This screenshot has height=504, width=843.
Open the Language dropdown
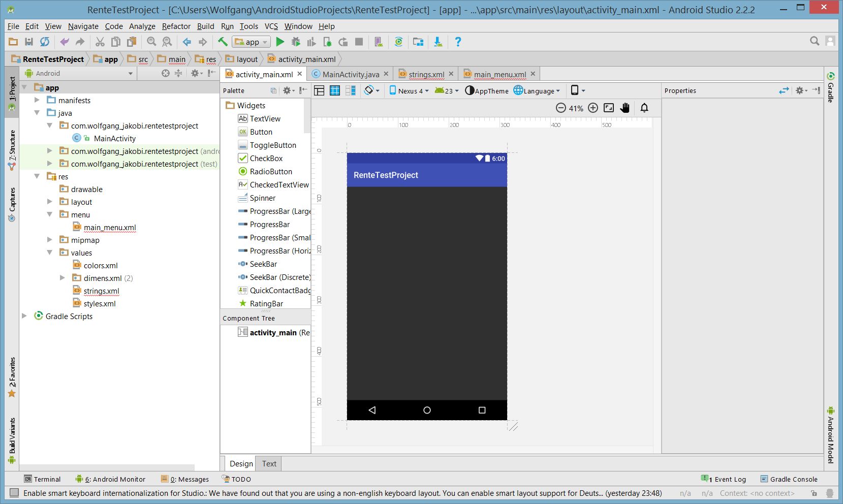click(x=537, y=91)
